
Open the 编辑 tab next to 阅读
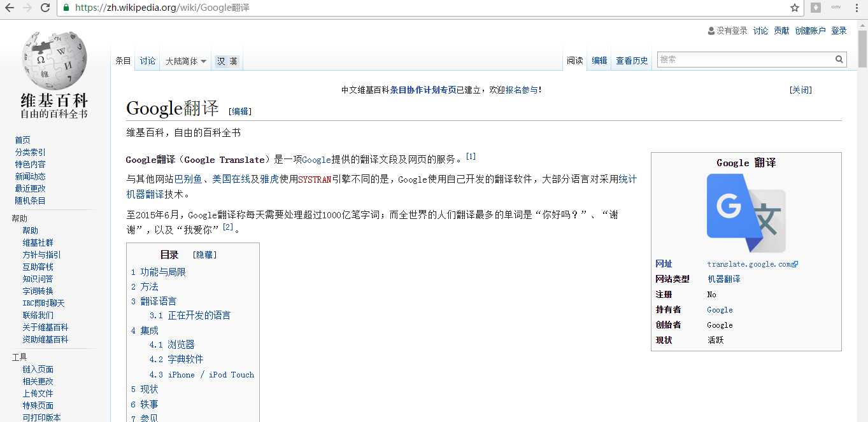coord(599,60)
